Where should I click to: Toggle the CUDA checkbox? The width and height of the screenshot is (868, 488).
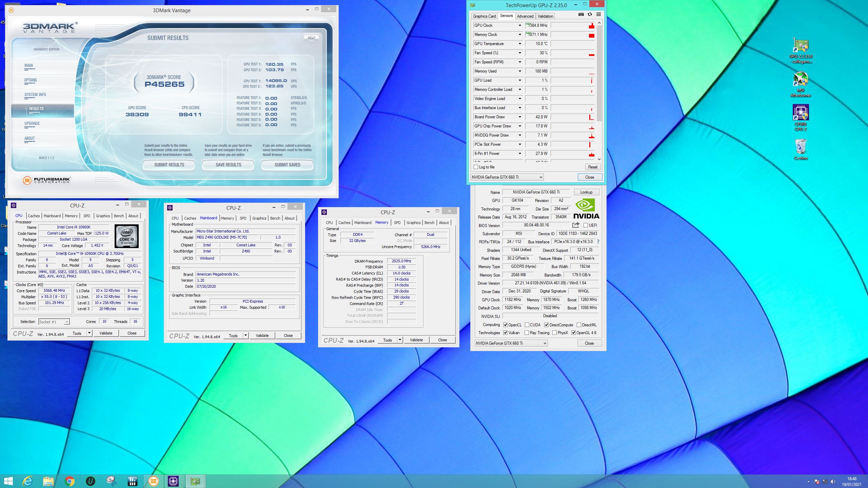click(x=527, y=325)
